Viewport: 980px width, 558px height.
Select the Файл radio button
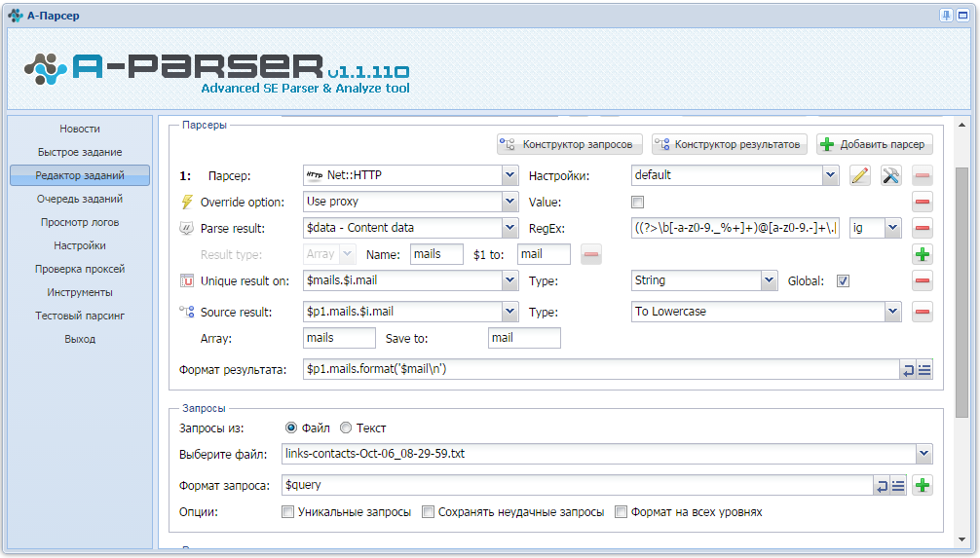pyautogui.click(x=290, y=428)
